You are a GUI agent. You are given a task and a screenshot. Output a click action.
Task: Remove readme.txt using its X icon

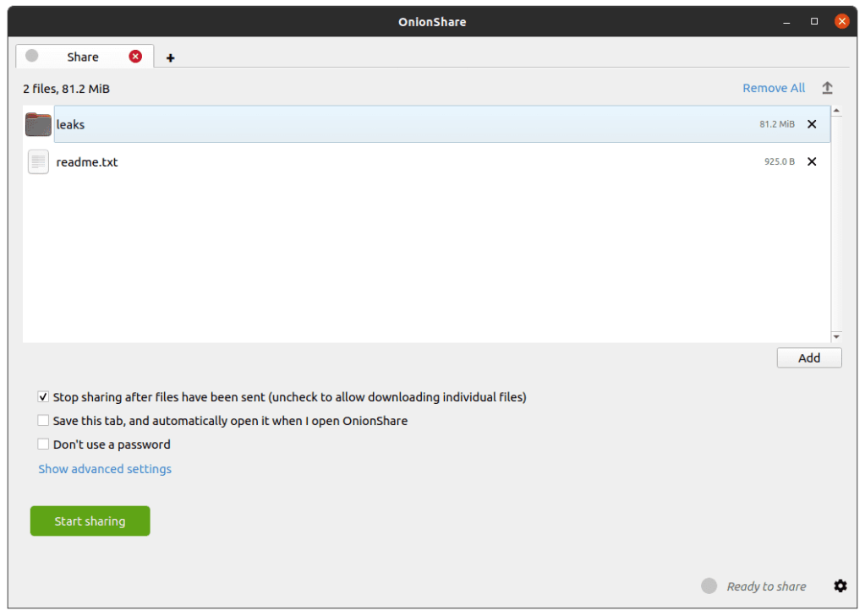[812, 161]
